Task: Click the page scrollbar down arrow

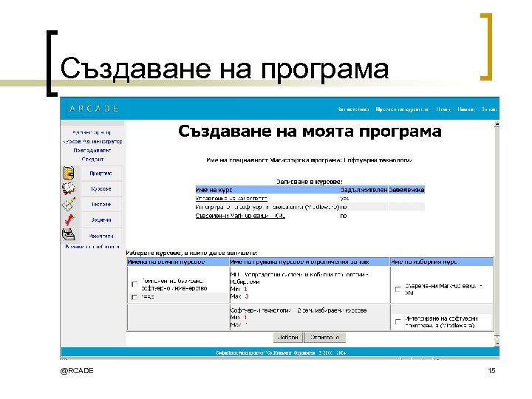Action: pos(497,344)
